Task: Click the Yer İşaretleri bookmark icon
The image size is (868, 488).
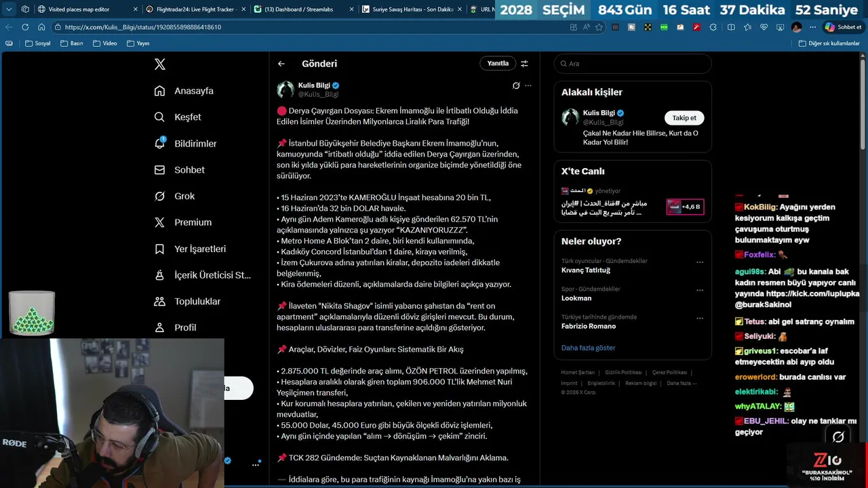Action: tap(159, 249)
